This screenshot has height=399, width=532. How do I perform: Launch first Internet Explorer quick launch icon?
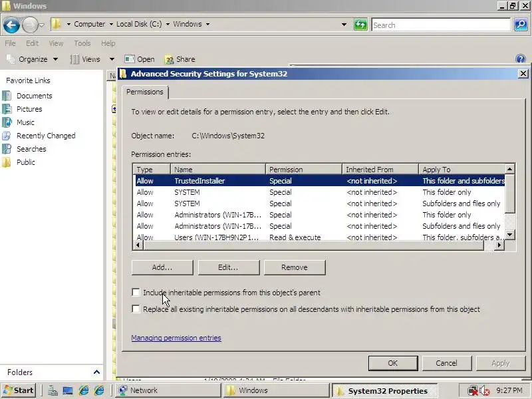point(84,391)
